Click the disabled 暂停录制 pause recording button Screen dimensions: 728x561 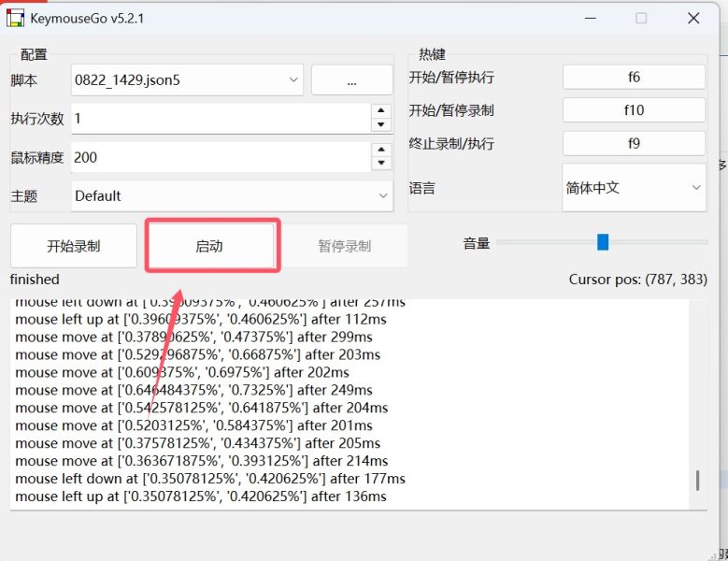[345, 246]
